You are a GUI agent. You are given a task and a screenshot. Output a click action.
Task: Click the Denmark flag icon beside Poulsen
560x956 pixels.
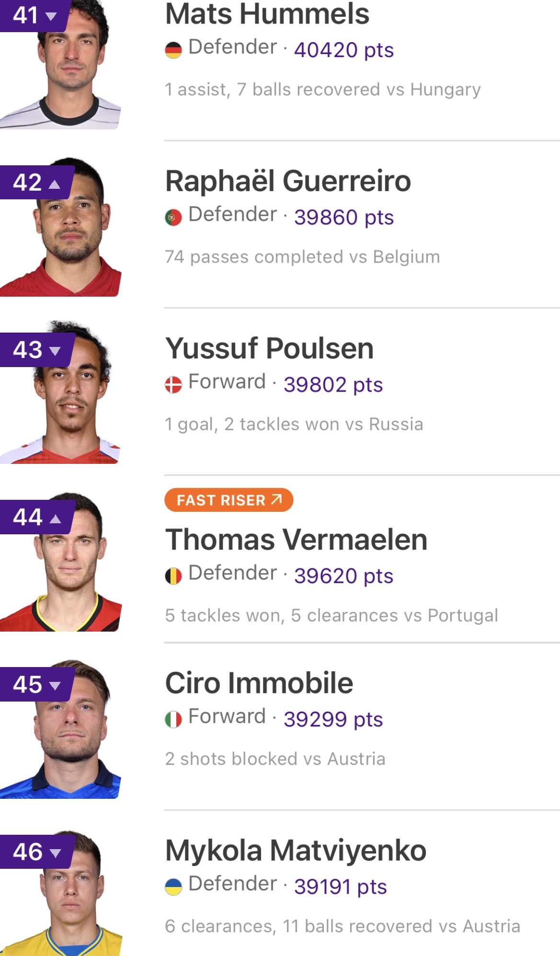173,384
